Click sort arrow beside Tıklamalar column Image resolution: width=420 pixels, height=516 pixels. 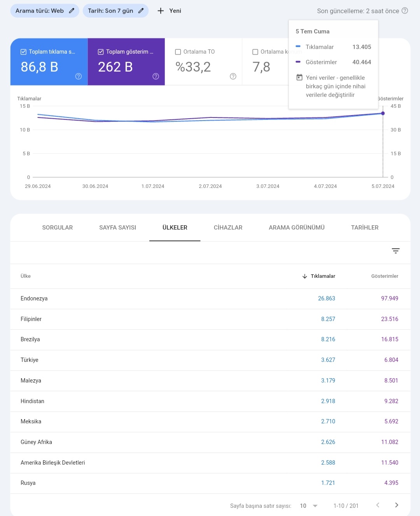(304, 276)
